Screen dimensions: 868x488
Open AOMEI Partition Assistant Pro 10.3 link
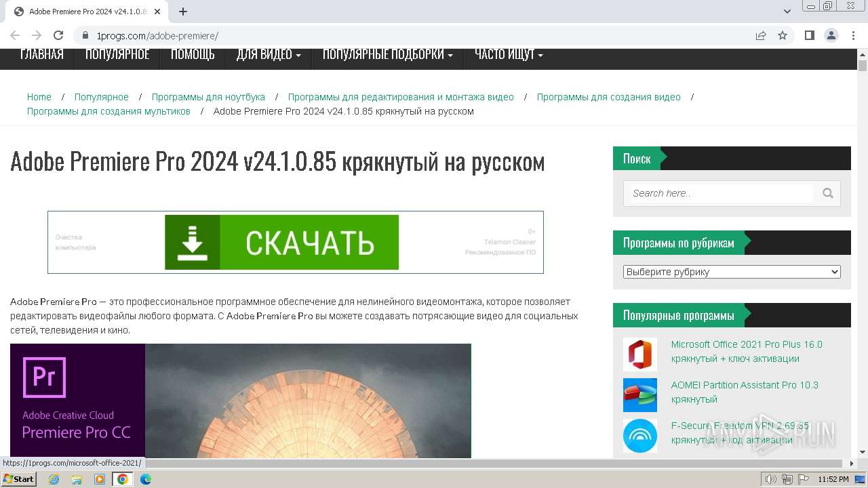point(745,392)
